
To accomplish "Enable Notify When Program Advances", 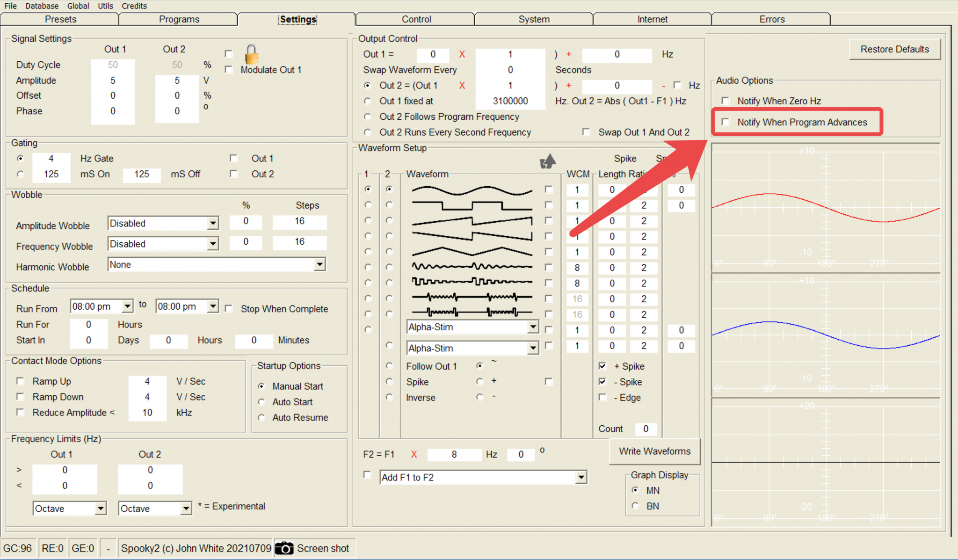I will click(x=726, y=122).
